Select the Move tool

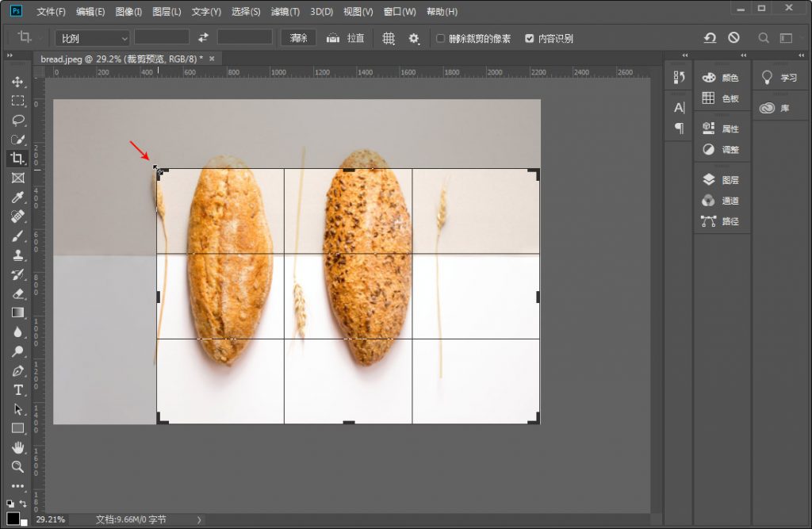coord(17,82)
